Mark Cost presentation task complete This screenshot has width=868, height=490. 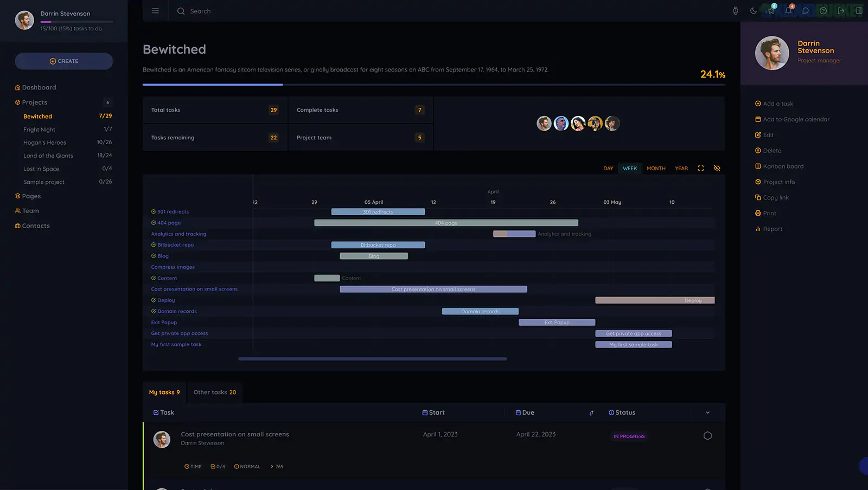(707, 435)
